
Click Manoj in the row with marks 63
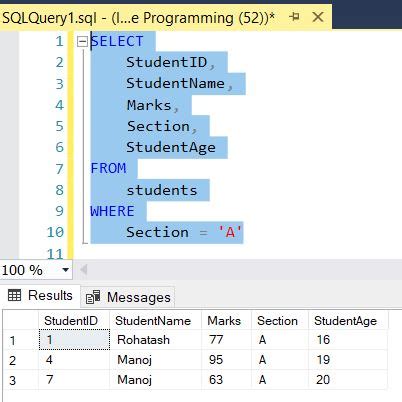click(x=155, y=380)
